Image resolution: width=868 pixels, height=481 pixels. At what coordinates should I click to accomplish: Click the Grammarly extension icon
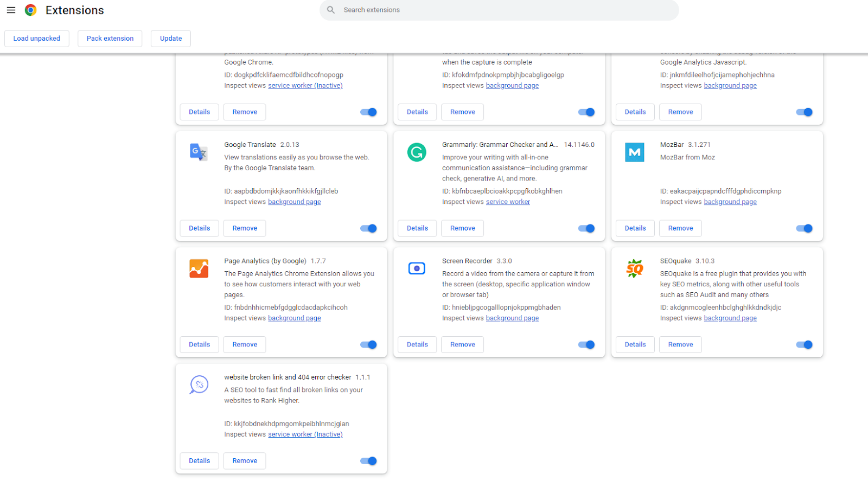[417, 152]
